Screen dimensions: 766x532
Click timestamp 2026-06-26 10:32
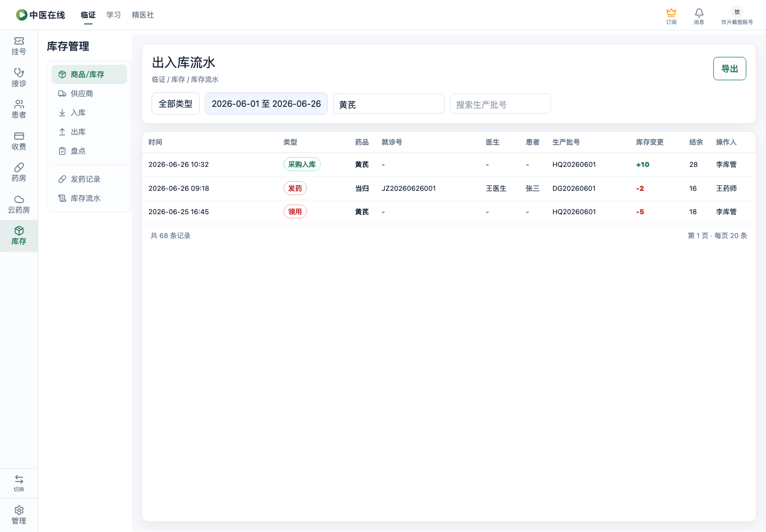(179, 165)
